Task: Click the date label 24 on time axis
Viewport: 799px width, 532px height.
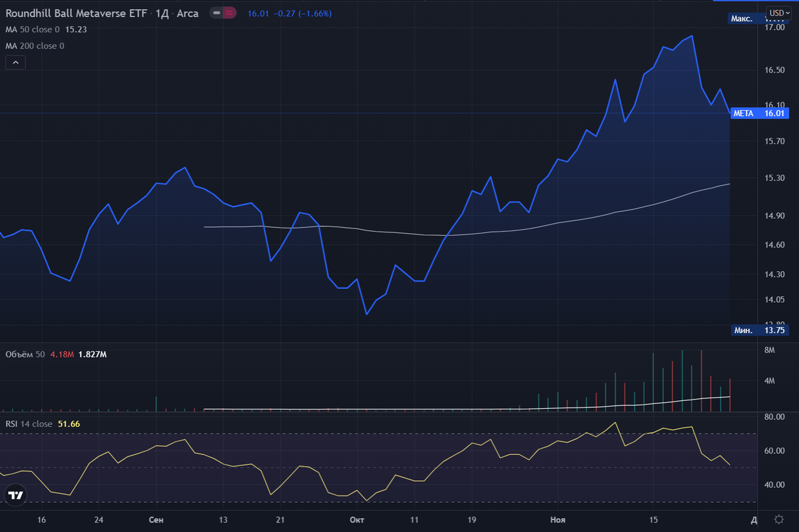Action: pos(99,519)
